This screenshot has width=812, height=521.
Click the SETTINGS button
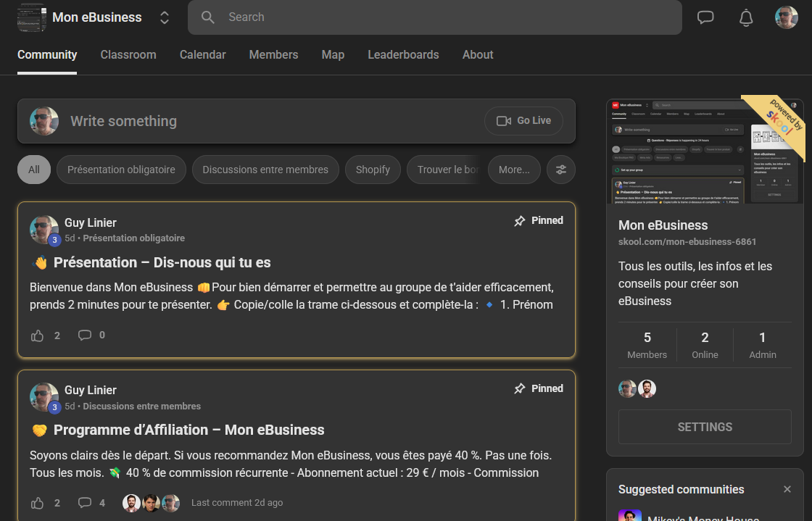pos(705,427)
